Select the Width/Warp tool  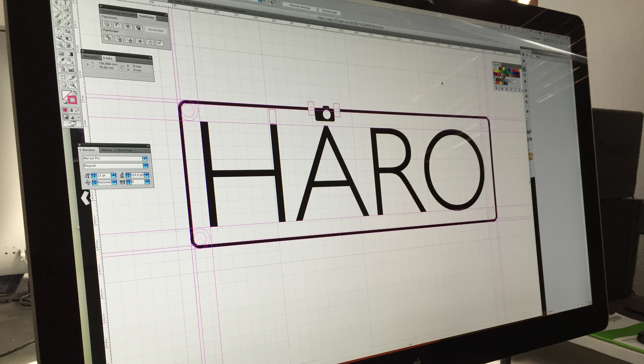click(60, 38)
